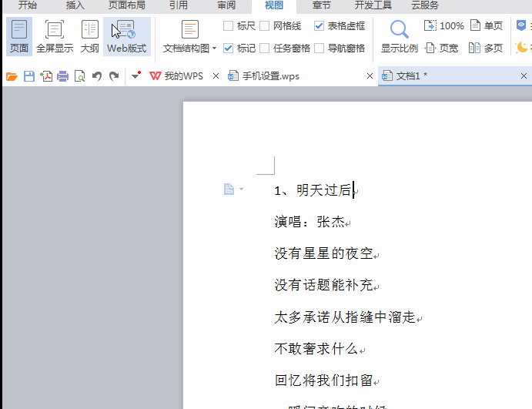
Task: Close the 手机设置.wps tab
Action: point(370,76)
